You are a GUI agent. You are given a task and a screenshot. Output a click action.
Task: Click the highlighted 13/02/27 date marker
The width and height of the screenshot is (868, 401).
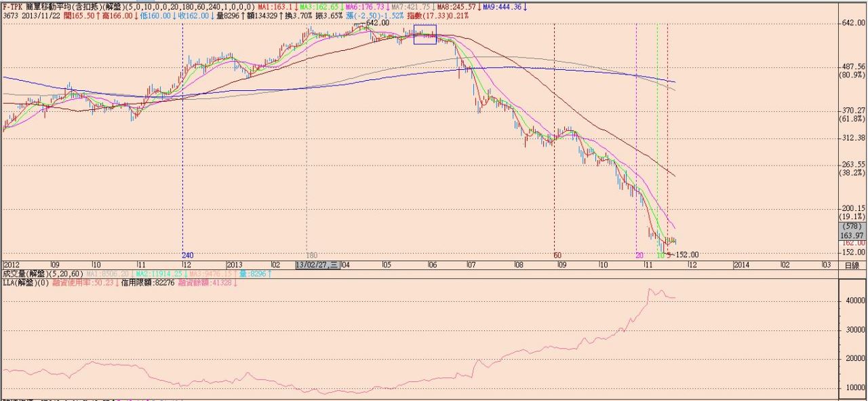[317, 265]
